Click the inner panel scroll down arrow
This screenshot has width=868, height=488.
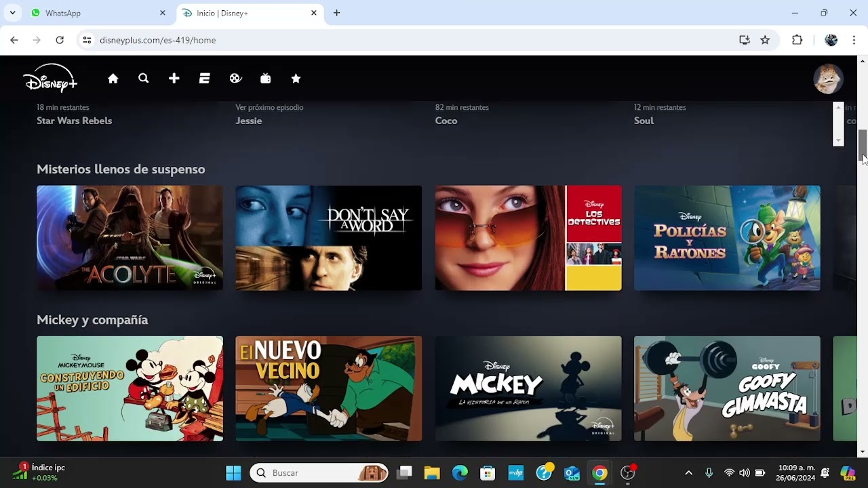[x=838, y=140]
